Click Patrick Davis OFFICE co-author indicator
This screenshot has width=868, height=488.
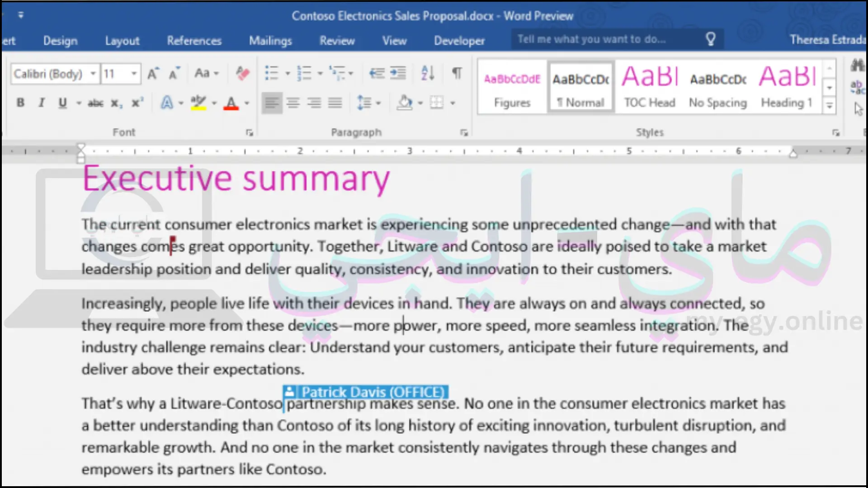click(364, 392)
